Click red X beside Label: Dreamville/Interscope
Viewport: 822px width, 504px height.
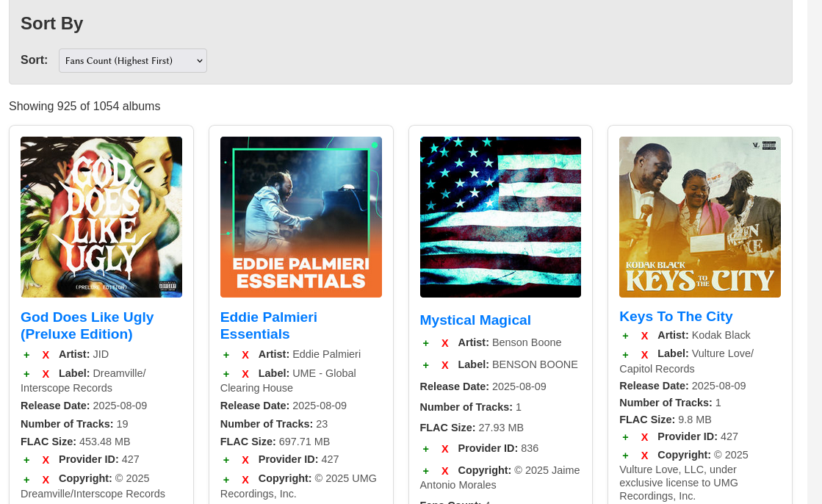pyautogui.click(x=46, y=374)
